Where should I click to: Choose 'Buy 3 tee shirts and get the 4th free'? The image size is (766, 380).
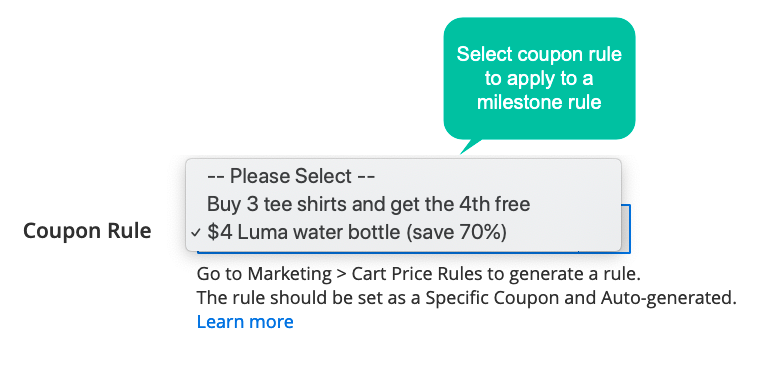368,204
